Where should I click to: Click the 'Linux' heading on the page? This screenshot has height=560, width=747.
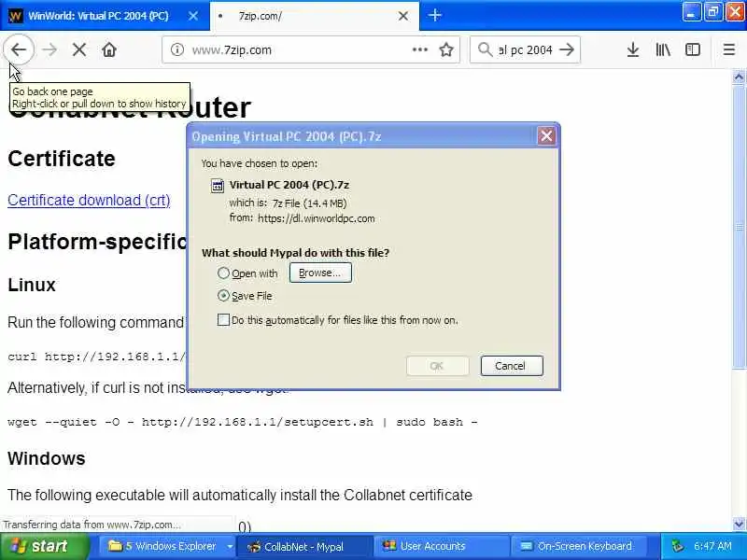(32, 285)
